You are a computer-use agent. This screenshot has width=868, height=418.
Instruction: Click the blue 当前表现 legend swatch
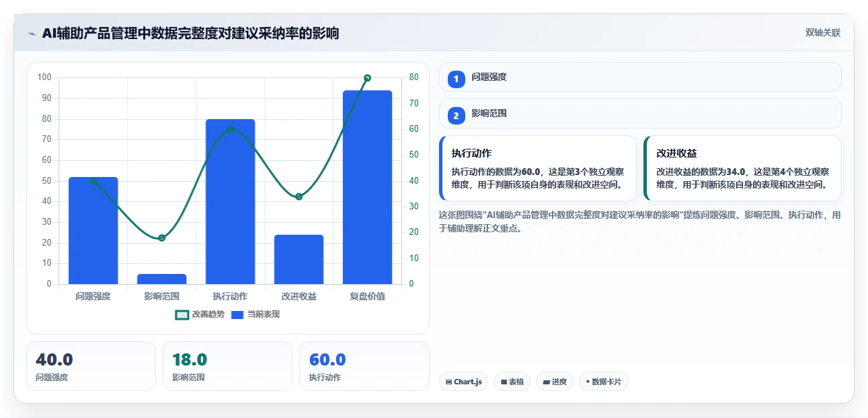pos(237,314)
